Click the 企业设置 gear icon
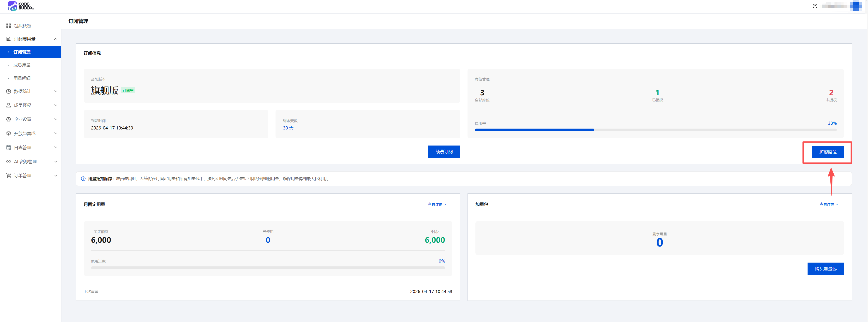The width and height of the screenshot is (868, 322). click(x=8, y=119)
